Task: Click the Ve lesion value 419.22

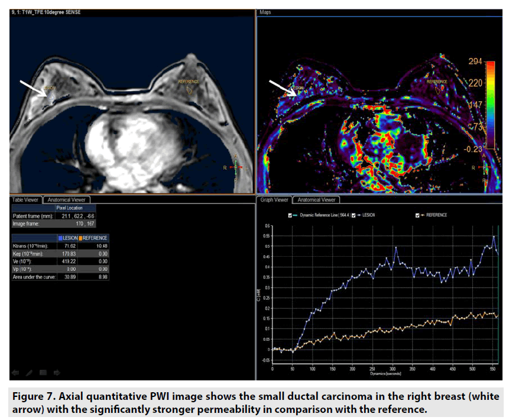Action: tap(69, 261)
